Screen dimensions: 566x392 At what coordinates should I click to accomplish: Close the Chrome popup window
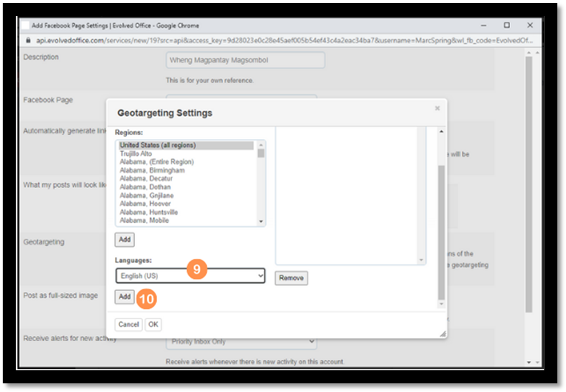tap(530, 25)
